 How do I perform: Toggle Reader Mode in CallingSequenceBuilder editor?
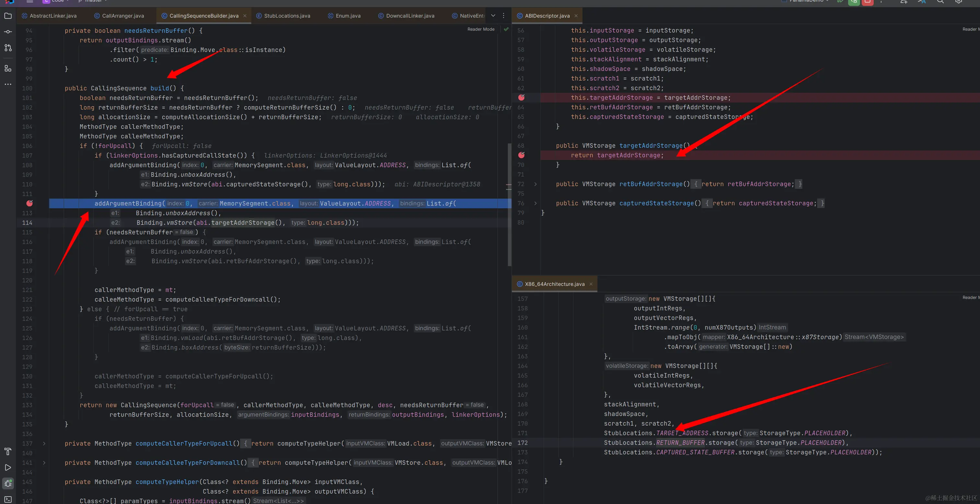point(481,29)
